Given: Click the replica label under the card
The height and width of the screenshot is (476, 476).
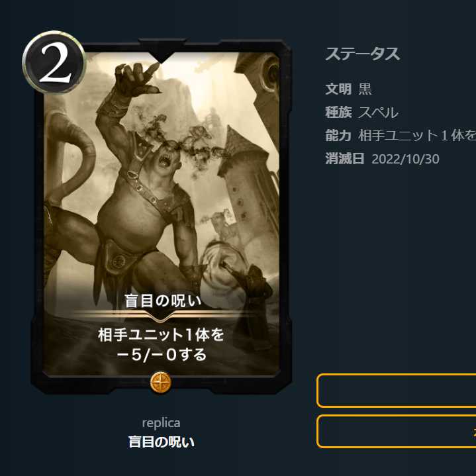Looking at the screenshot, I should (x=161, y=423).
